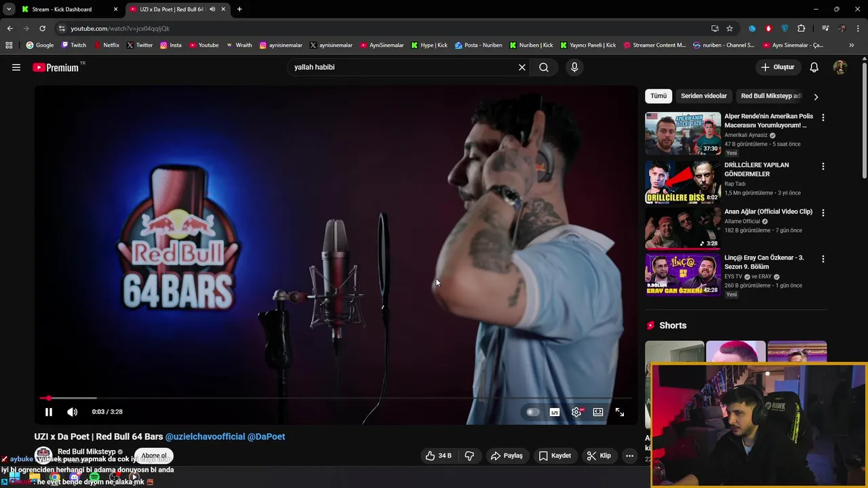This screenshot has height=488, width=868.
Task: Select the Red Bull Miksteyp chip
Action: [x=771, y=96]
